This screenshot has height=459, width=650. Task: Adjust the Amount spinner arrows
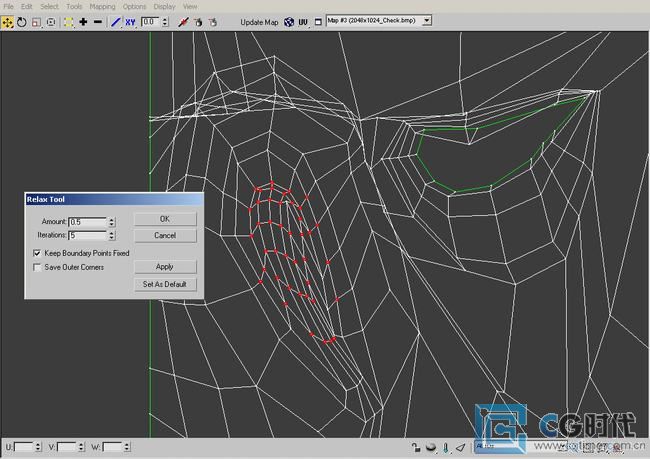[x=112, y=222]
